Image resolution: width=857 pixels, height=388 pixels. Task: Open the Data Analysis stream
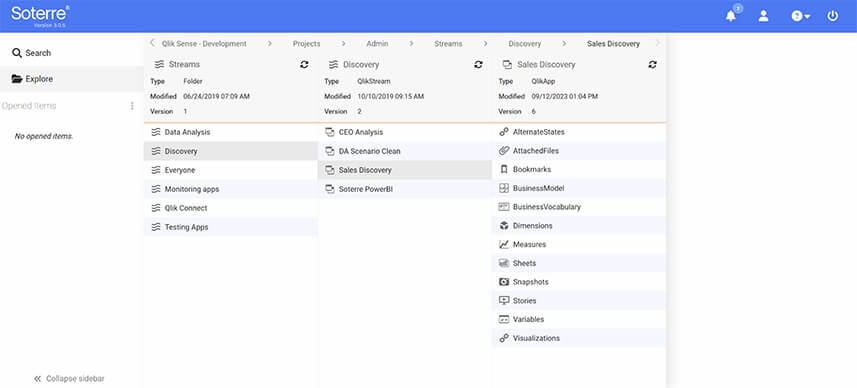pos(231,132)
